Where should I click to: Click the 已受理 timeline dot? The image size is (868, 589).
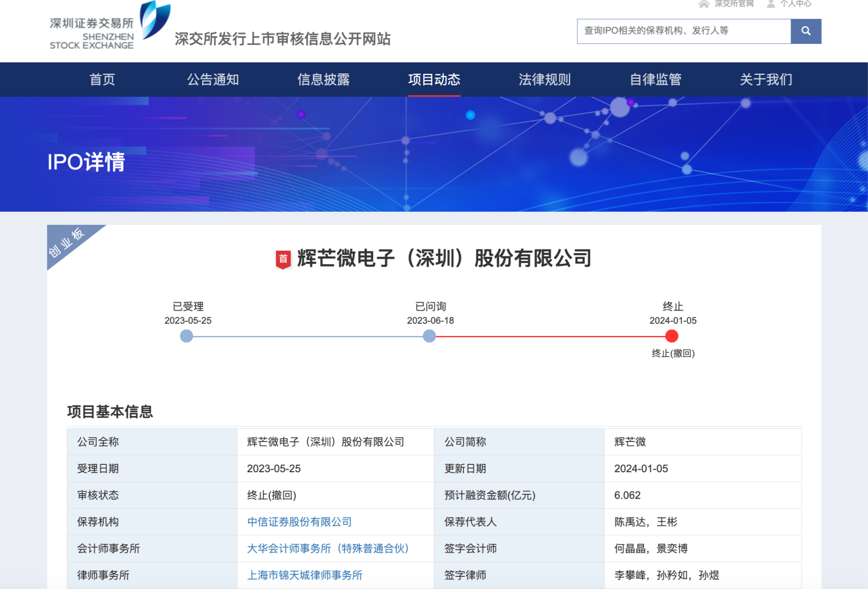187,336
